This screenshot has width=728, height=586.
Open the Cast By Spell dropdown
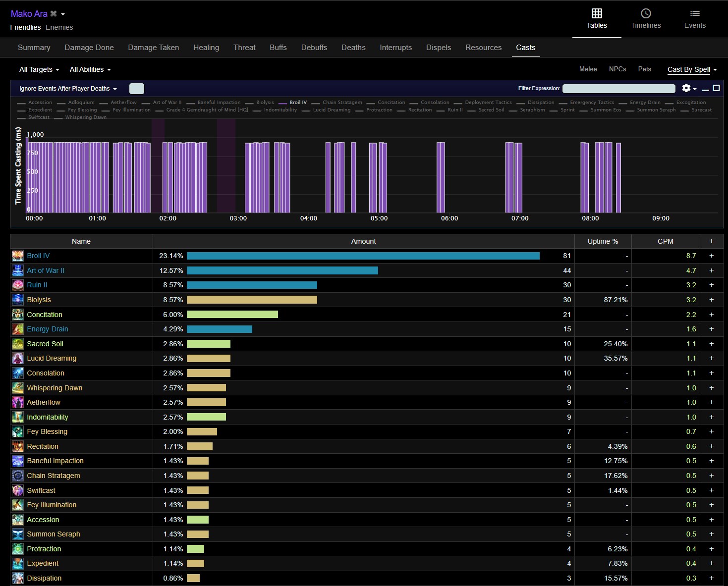click(692, 69)
